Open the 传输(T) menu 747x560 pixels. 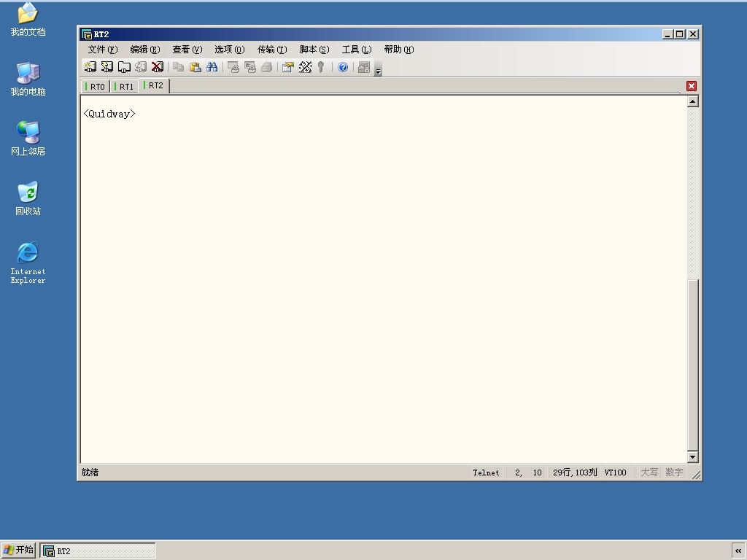(x=272, y=50)
